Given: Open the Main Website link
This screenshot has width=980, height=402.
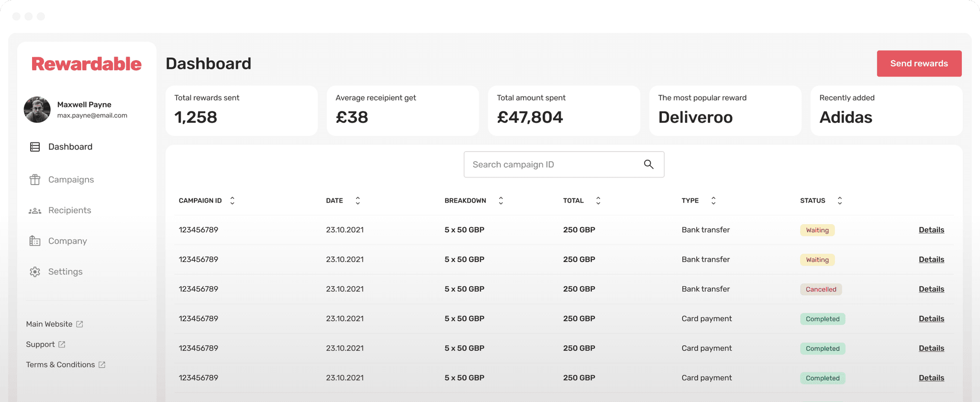Looking at the screenshot, I should 49,324.
